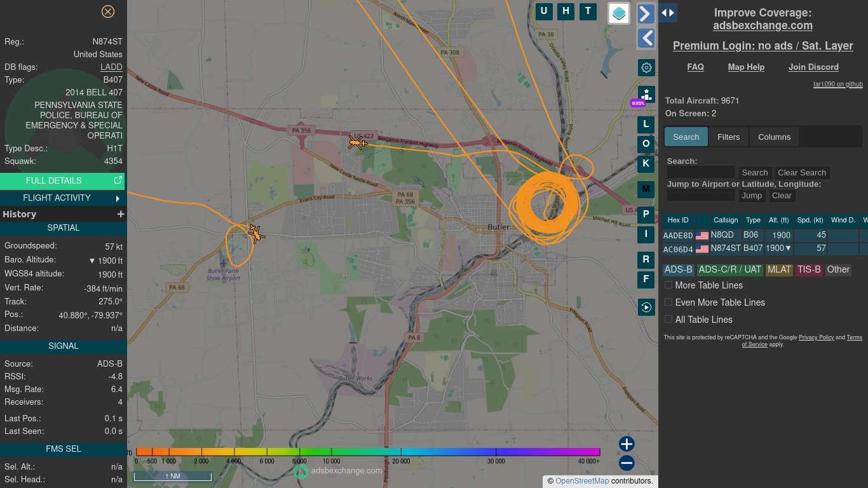The height and width of the screenshot is (488, 868).
Task: Click Clear next to Jump
Action: coord(782,196)
